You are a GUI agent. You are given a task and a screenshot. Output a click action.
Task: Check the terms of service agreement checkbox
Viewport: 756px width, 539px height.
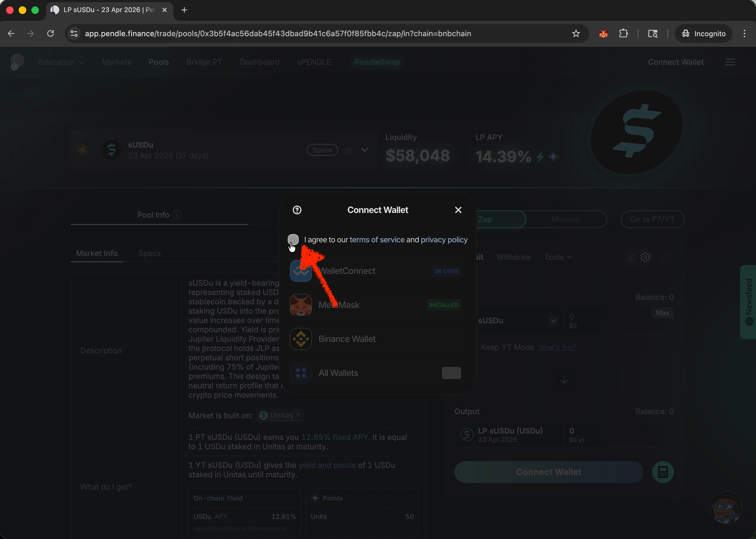pos(293,240)
